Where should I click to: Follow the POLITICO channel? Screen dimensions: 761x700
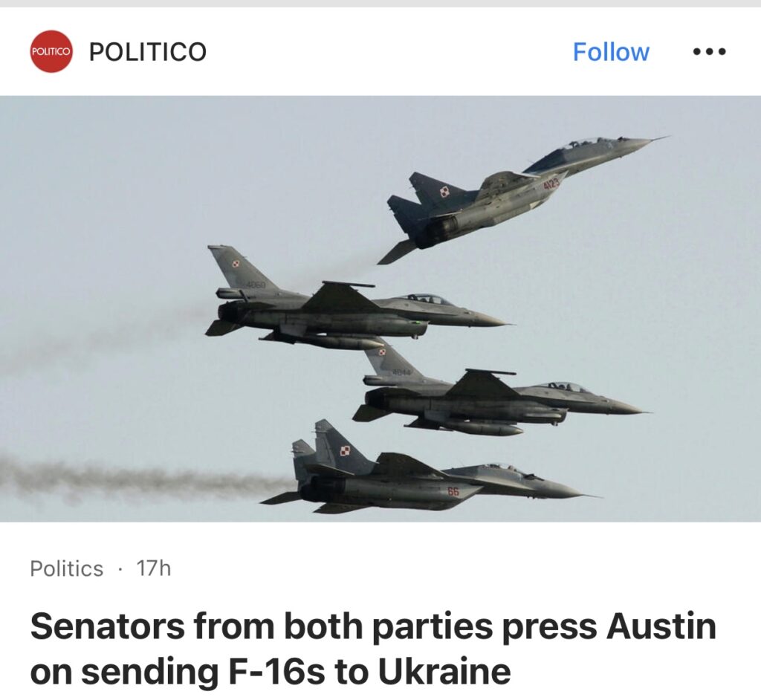611,51
